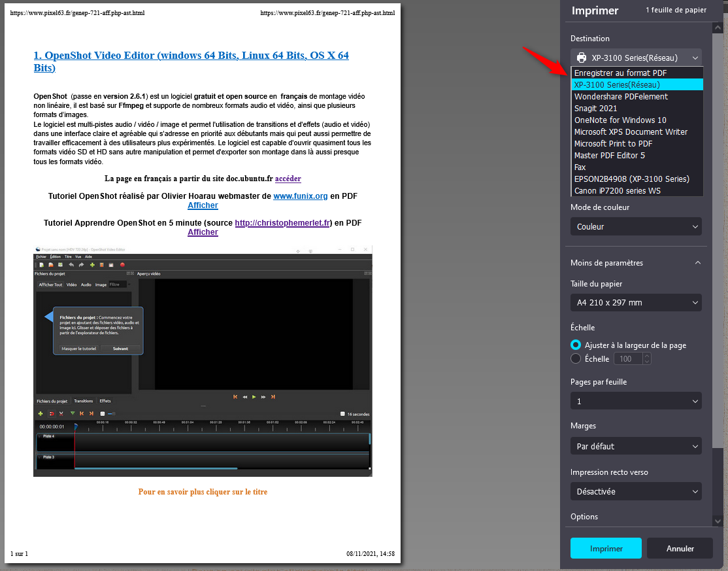Viewport: 728px width, 571px height.
Task: Open the Mode de couleur dropdown
Action: (636, 227)
